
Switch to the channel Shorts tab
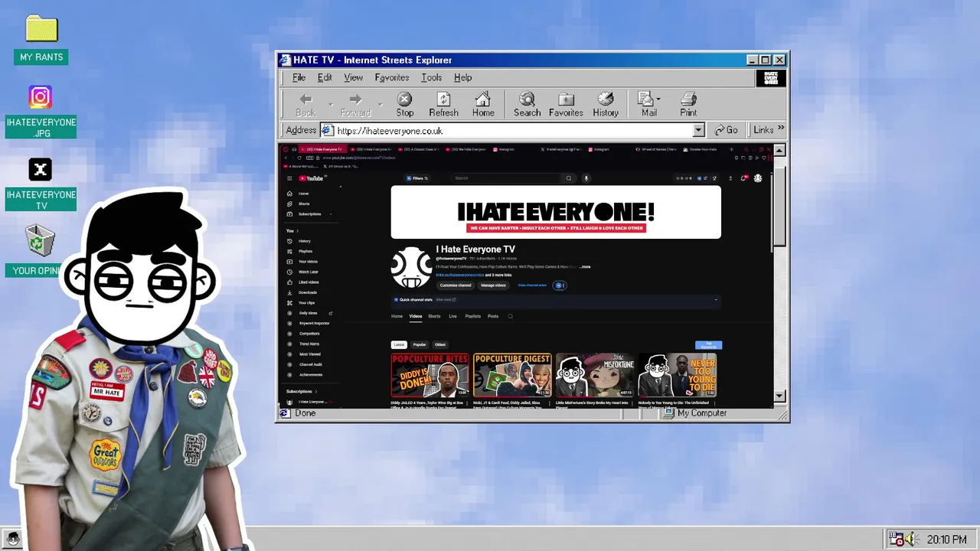coord(434,316)
